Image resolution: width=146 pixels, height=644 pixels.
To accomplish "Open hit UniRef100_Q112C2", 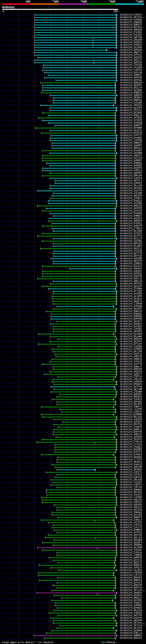I will (131, 130).
